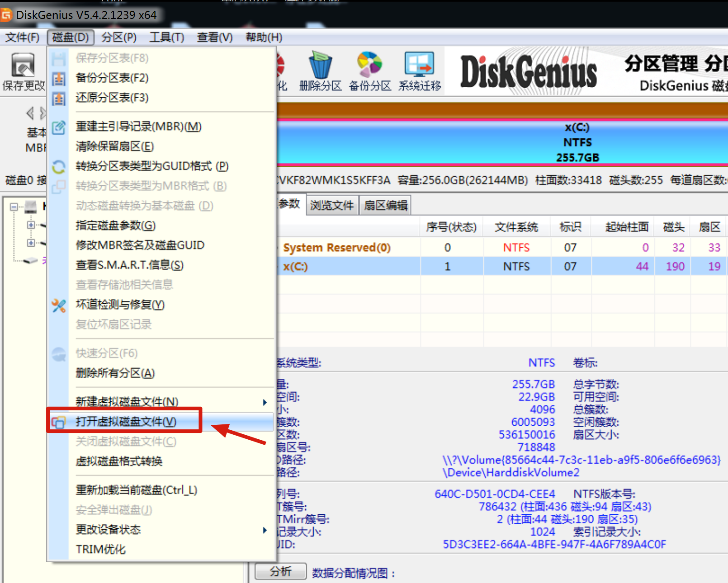Image resolution: width=728 pixels, height=583 pixels.
Task: Open the 文件(F) menu
Action: point(22,37)
